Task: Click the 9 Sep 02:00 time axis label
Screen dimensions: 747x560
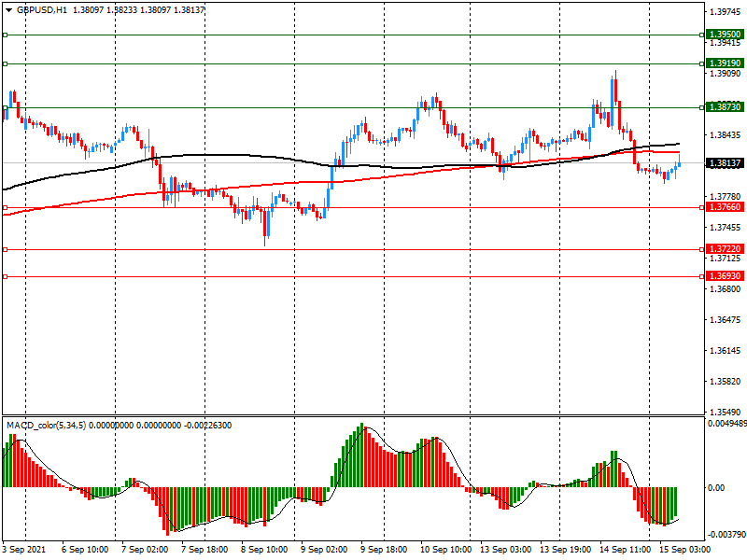Action: pos(324,550)
